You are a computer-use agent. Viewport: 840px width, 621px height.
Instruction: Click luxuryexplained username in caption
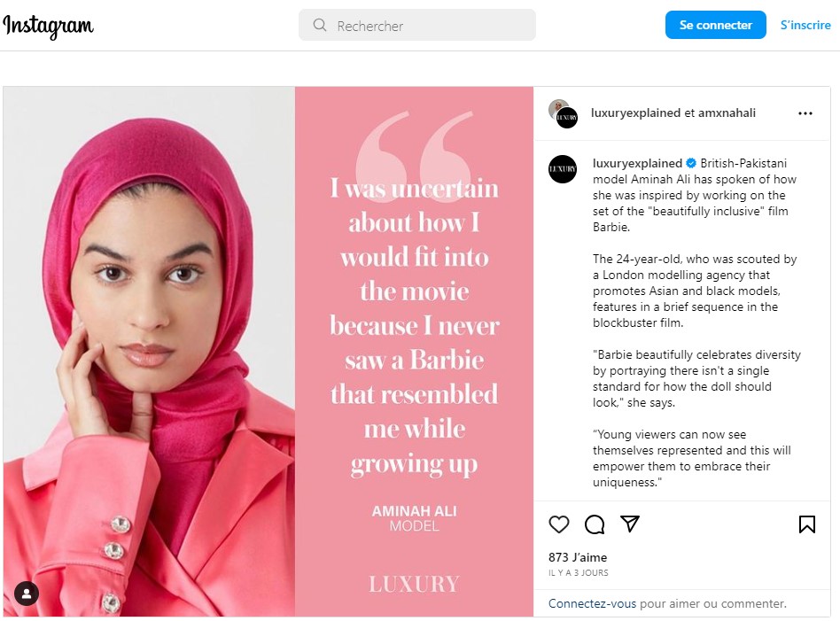tap(637, 163)
